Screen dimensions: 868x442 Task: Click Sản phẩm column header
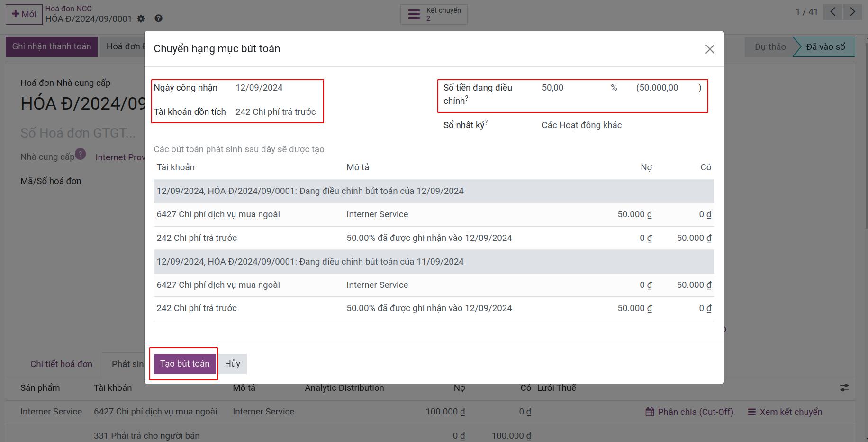(40, 388)
